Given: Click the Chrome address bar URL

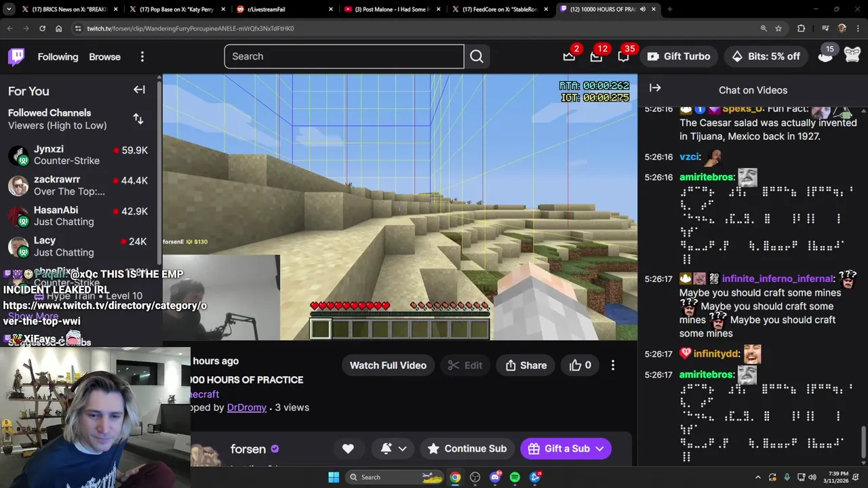Looking at the screenshot, I should pyautogui.click(x=190, y=28).
